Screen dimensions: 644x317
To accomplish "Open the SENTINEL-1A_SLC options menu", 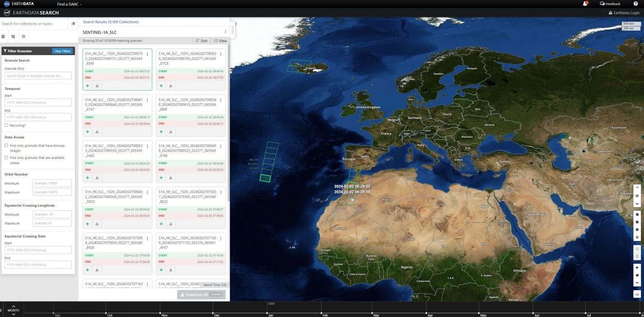I will point(225,31).
